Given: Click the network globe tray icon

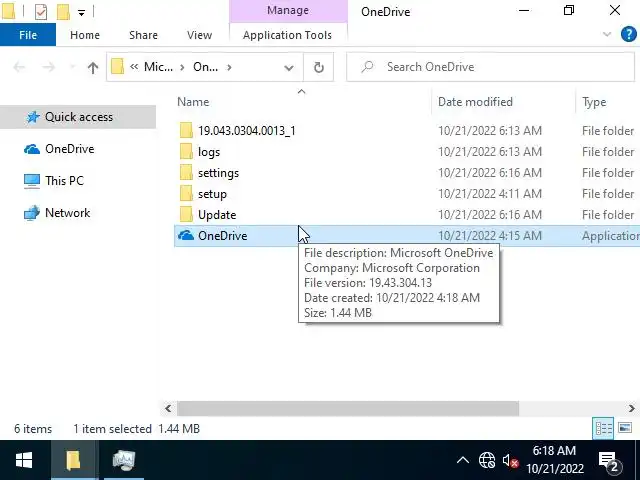Looking at the screenshot, I should tap(487, 460).
